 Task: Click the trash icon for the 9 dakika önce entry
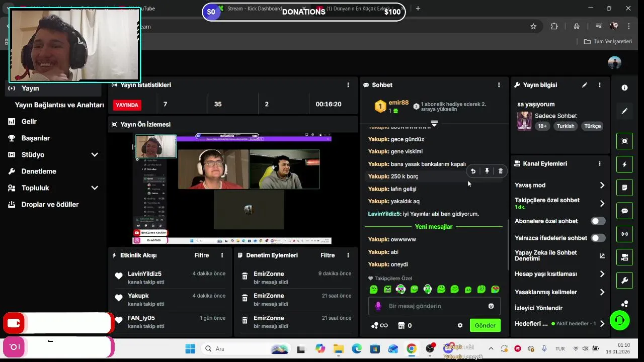tap(245, 276)
